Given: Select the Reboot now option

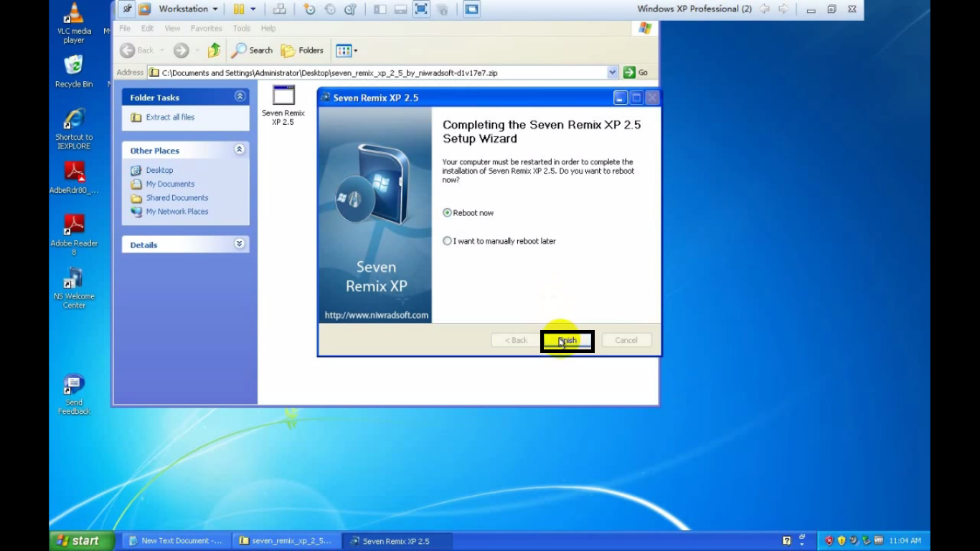Looking at the screenshot, I should pyautogui.click(x=447, y=212).
